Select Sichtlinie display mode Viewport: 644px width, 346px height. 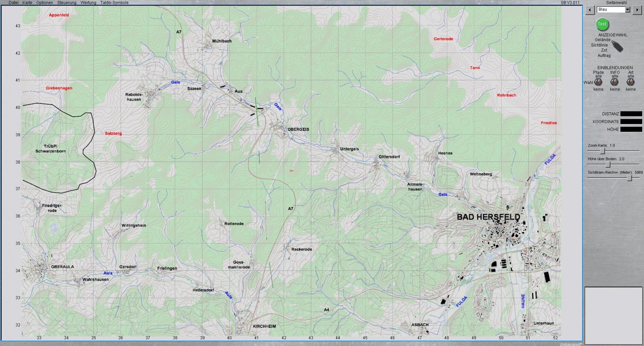(x=599, y=45)
